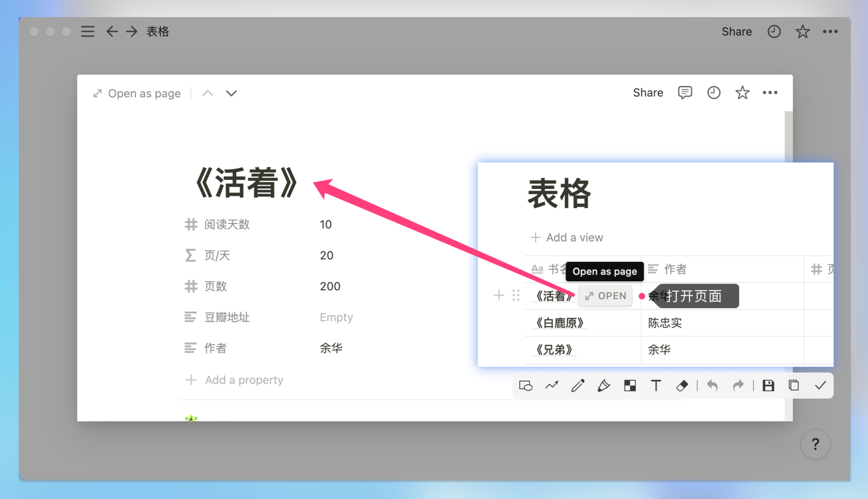The height and width of the screenshot is (499, 868).
Task: Click Add a property
Action: (235, 380)
